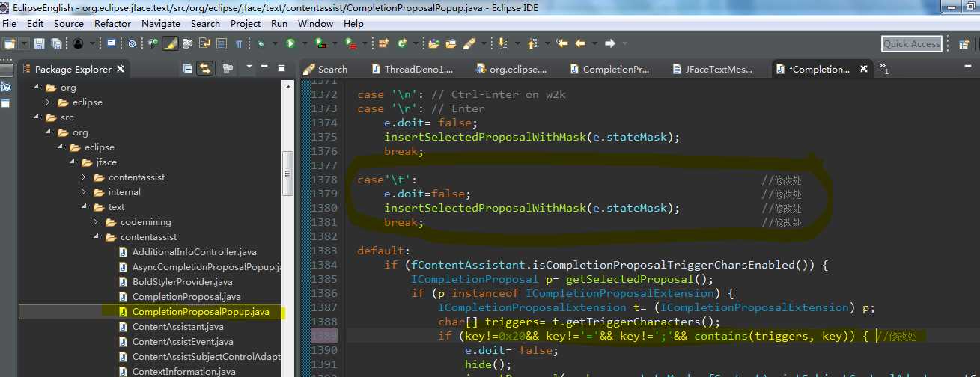Run the program with green Run icon
980x377 pixels.
pyautogui.click(x=290, y=43)
